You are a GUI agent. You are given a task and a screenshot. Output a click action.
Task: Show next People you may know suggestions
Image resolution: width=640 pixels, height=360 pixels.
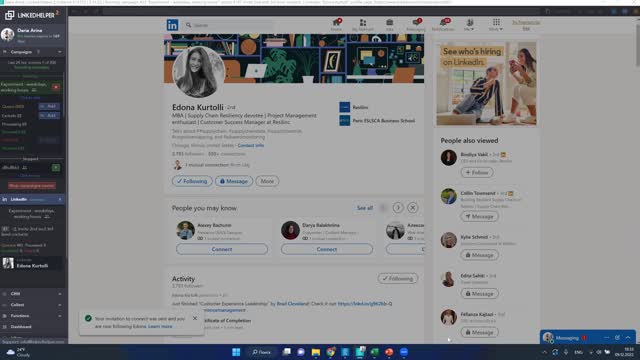point(398,208)
